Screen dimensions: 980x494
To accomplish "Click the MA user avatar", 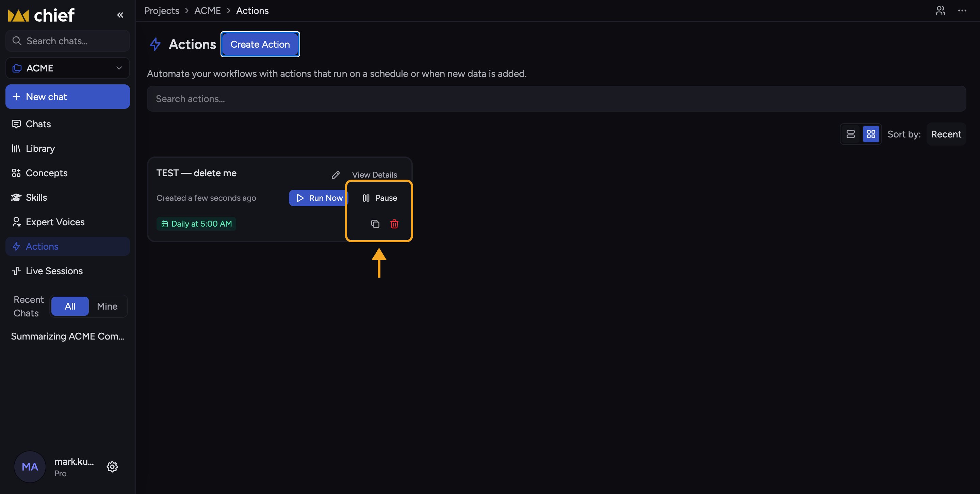I will click(x=30, y=467).
